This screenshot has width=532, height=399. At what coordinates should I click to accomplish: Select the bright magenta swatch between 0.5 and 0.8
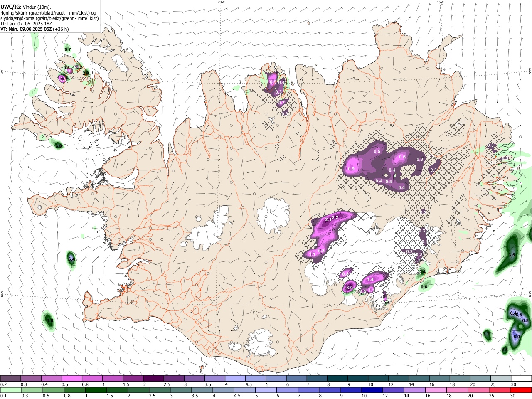pos(71,379)
